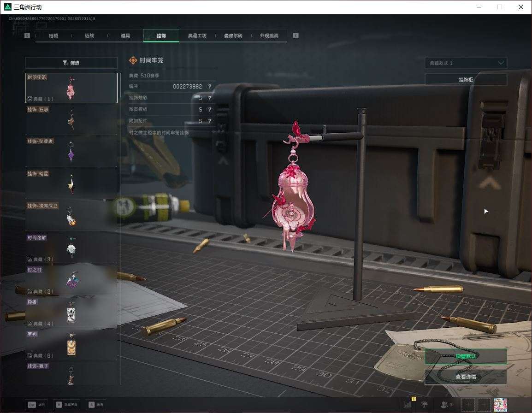
Task: Click the Q previous-tab arrow key
Action: click(x=27, y=35)
